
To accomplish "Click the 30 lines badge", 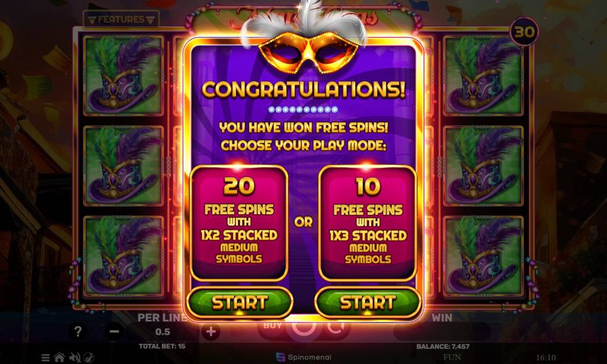I will [524, 32].
